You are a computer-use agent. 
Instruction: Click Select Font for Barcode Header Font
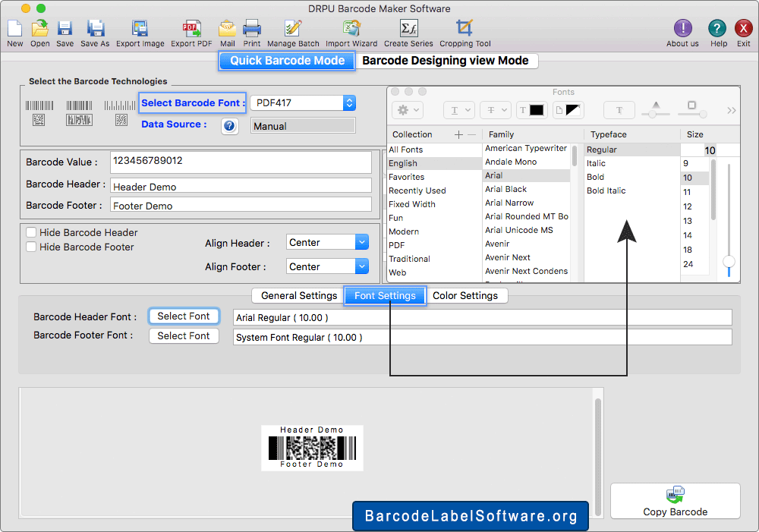pos(184,316)
